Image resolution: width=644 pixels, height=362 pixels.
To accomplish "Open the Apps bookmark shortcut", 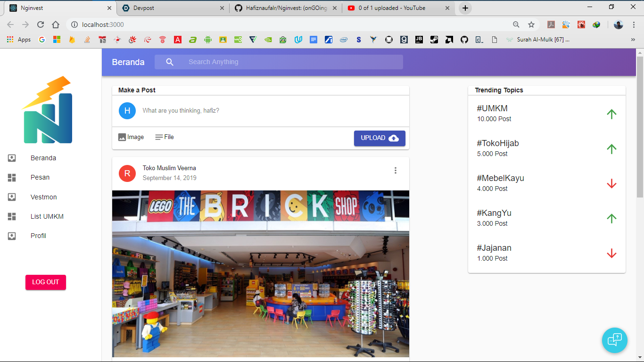I will point(19,40).
